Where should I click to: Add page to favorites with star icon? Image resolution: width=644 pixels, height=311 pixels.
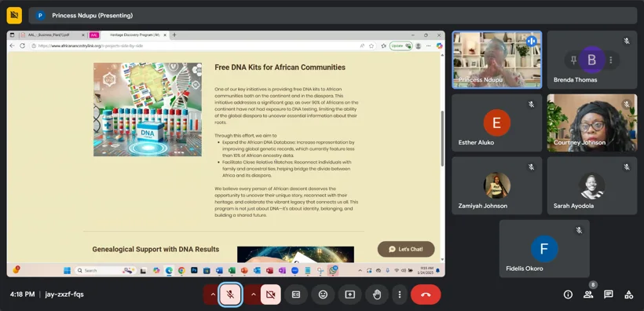(371, 46)
